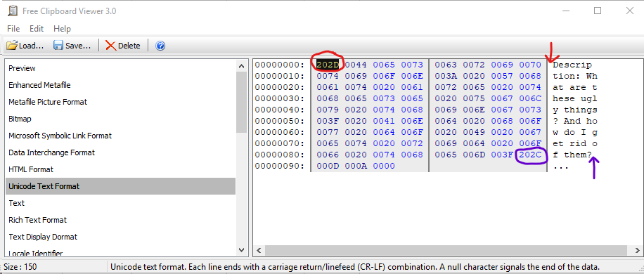The height and width of the screenshot is (274, 644).
Task: Open the File menu
Action: pos(13,29)
